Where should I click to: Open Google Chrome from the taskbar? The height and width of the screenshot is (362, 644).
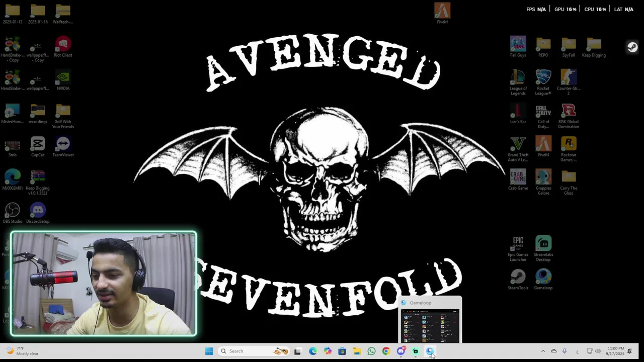coord(386,351)
